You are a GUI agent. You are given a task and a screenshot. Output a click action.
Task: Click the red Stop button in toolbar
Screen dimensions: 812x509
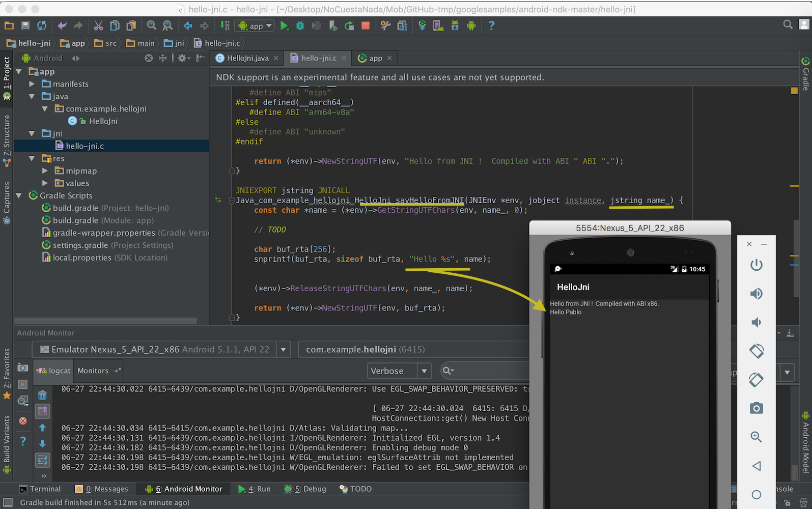366,25
